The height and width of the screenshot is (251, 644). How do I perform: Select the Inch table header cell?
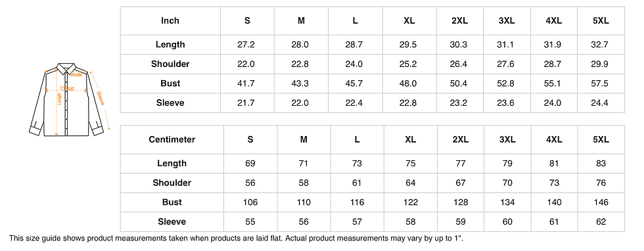[170, 20]
